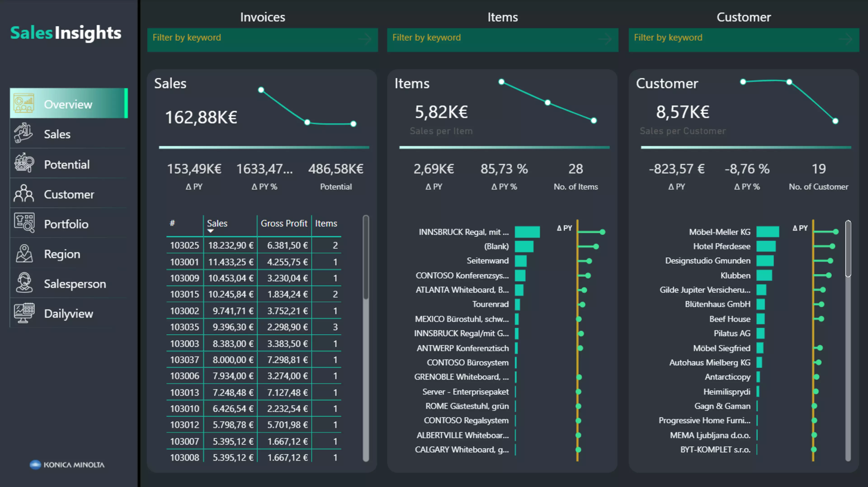Switch to the Customer section header

tap(744, 17)
